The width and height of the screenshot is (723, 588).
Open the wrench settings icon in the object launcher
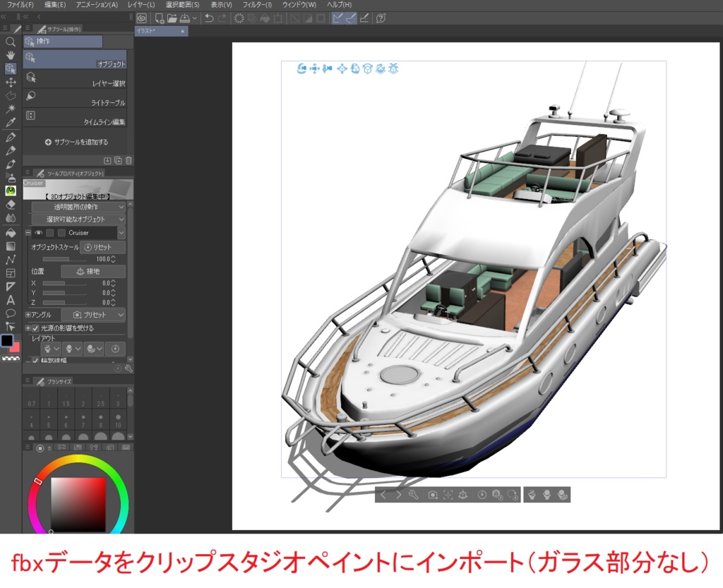coord(413,496)
